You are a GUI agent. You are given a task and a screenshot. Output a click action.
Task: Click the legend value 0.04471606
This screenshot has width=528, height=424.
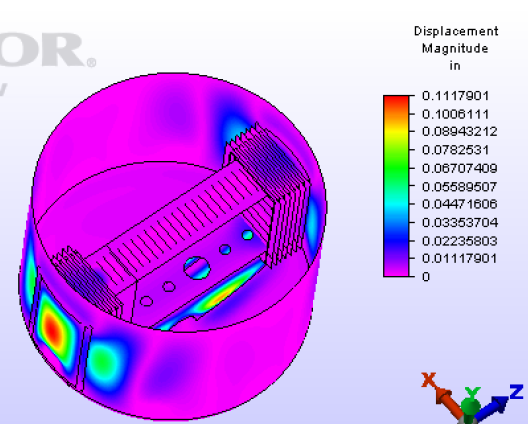click(x=460, y=204)
